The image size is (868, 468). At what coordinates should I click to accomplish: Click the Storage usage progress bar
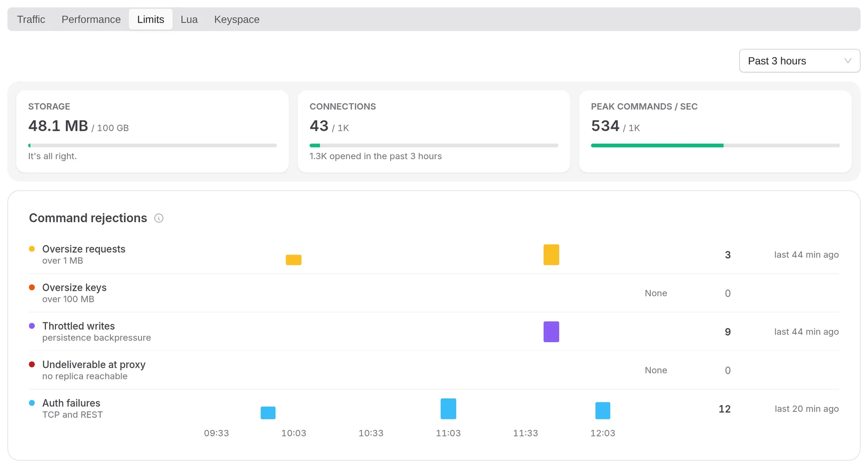(152, 146)
